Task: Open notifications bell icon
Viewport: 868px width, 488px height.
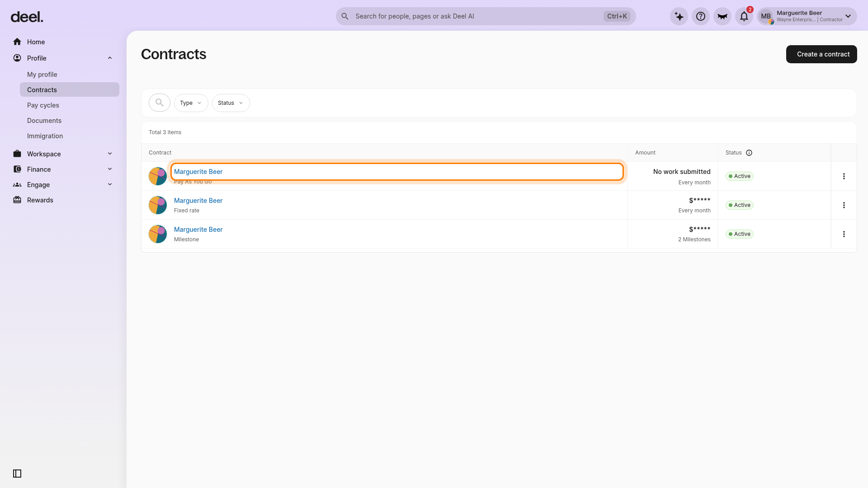Action: click(x=744, y=16)
